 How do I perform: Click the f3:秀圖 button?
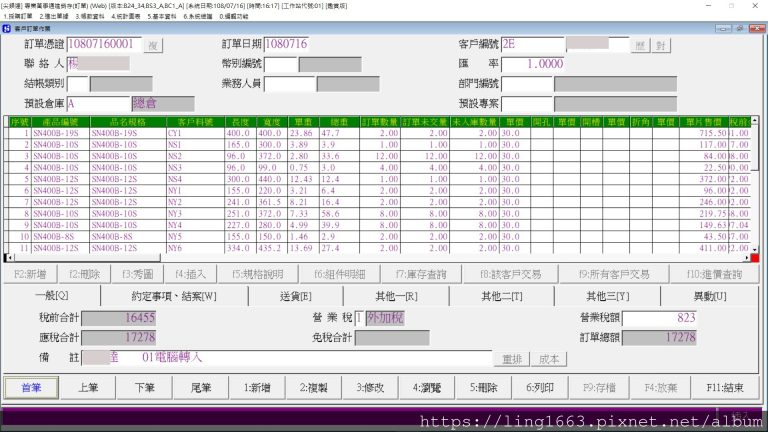(138, 274)
